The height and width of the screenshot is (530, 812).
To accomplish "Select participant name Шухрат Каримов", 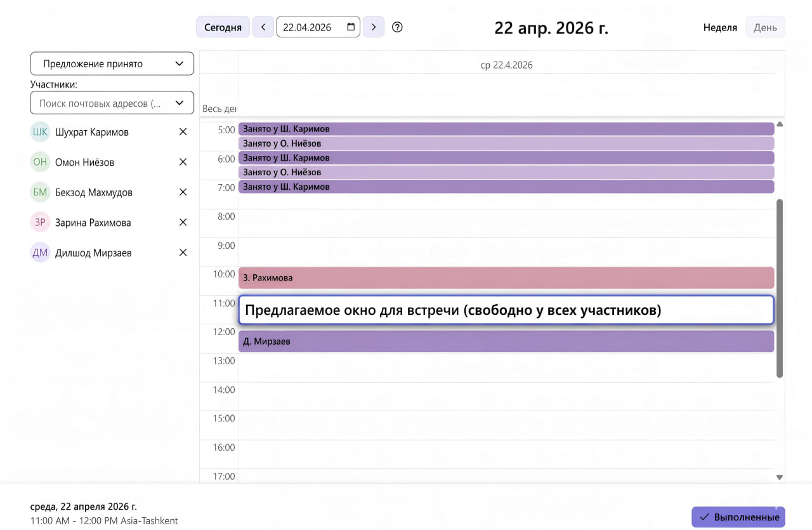I will [x=92, y=132].
